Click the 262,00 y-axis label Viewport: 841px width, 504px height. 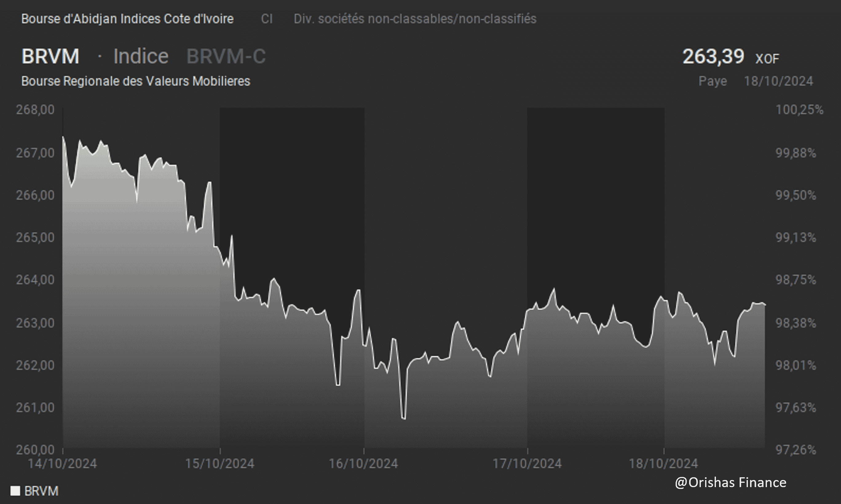tap(35, 365)
